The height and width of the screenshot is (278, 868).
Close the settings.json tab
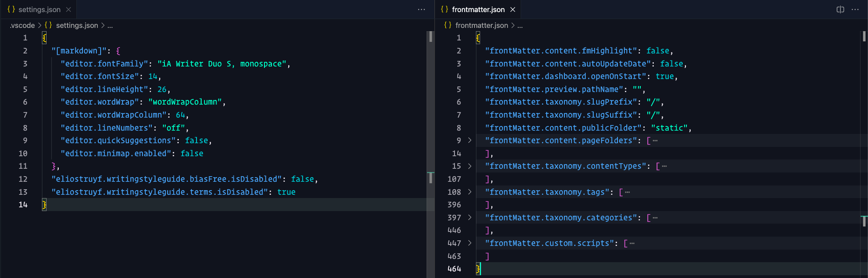(x=68, y=9)
